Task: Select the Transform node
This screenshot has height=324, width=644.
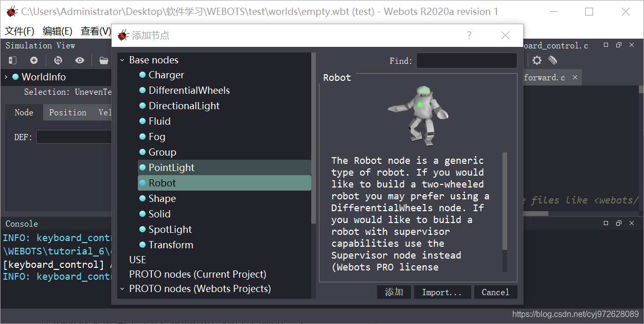Action: (x=171, y=245)
